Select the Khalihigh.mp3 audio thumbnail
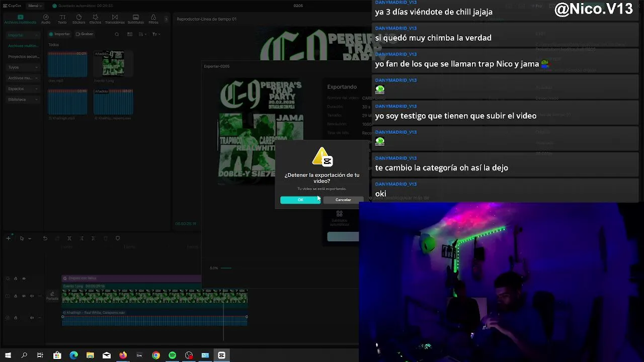644x362 pixels. [x=67, y=102]
